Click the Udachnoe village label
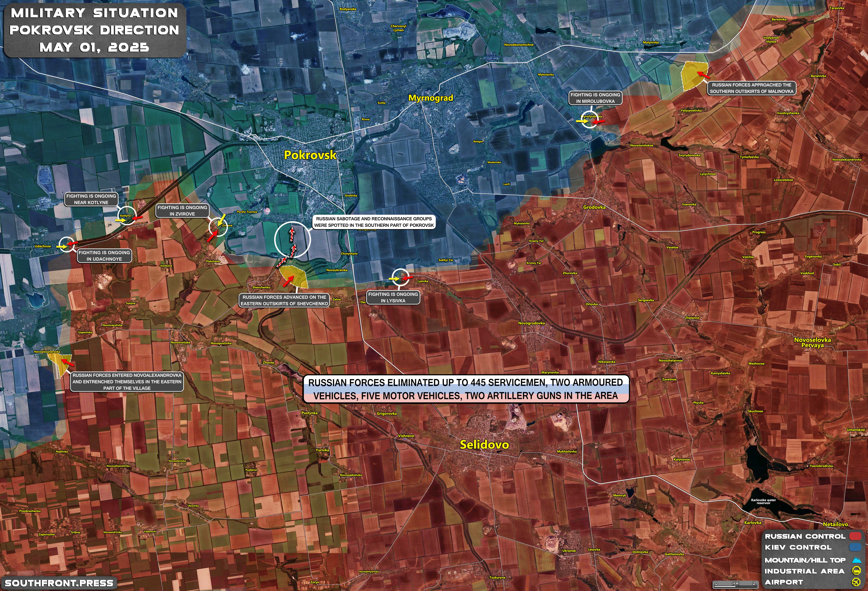Image resolution: width=868 pixels, height=591 pixels. [43, 246]
